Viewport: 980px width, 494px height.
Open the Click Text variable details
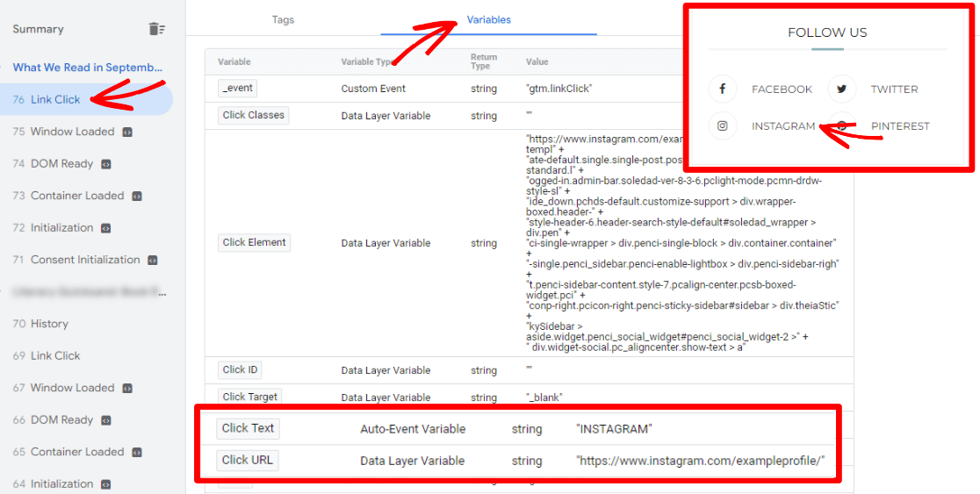pos(248,428)
